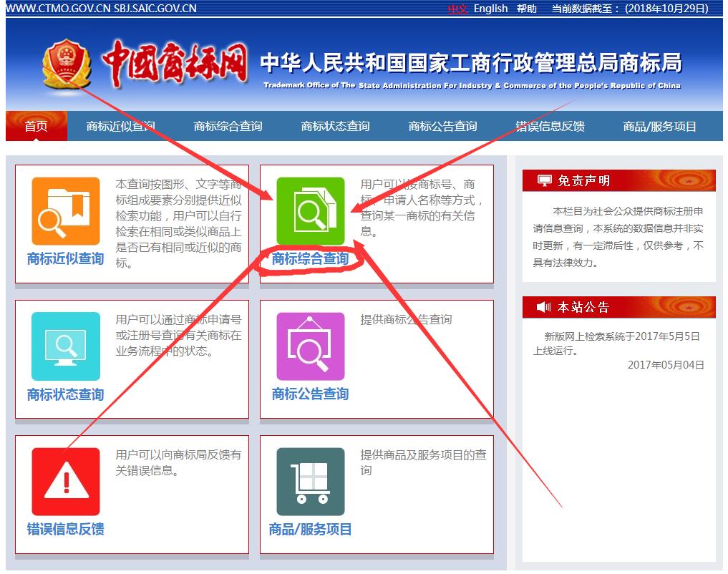The image size is (728, 574).
Task: Open 商标综合查询 in navigation bar
Action: (228, 126)
